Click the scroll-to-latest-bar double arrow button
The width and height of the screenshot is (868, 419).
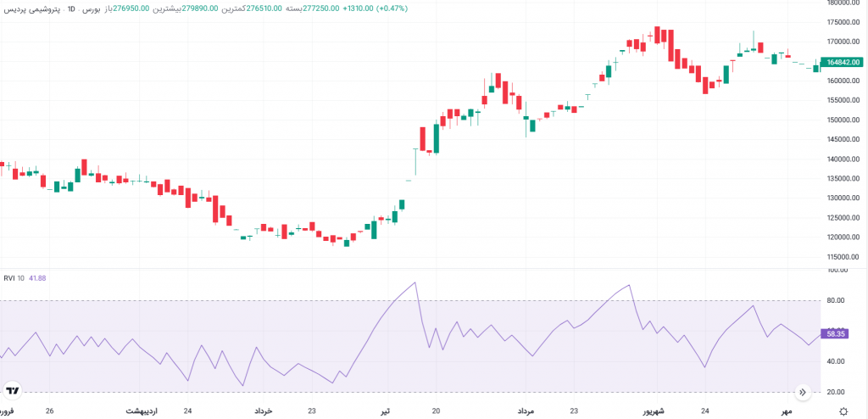[x=803, y=393]
